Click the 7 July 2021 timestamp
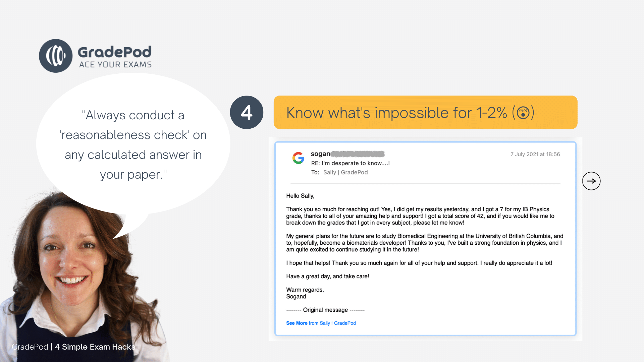This screenshot has height=362, width=644. coord(535,154)
